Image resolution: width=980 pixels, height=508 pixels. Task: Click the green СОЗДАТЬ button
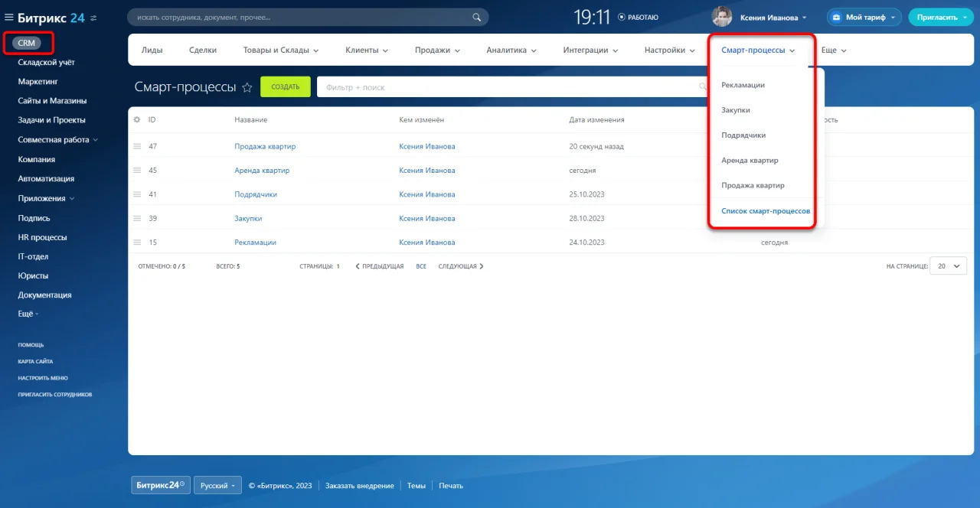coord(286,87)
